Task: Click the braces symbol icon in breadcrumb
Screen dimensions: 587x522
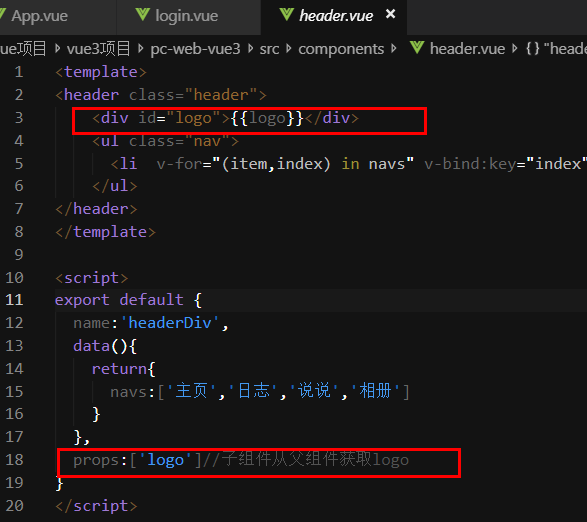Action: tap(532, 49)
